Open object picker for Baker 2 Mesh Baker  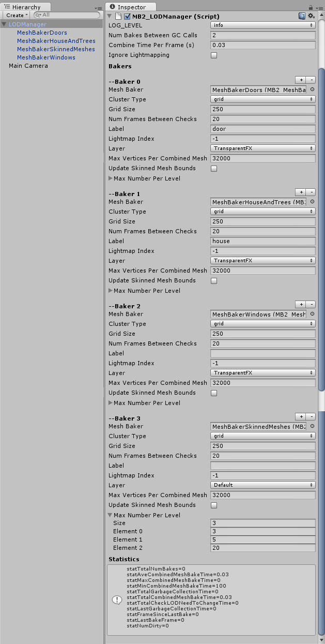click(312, 314)
